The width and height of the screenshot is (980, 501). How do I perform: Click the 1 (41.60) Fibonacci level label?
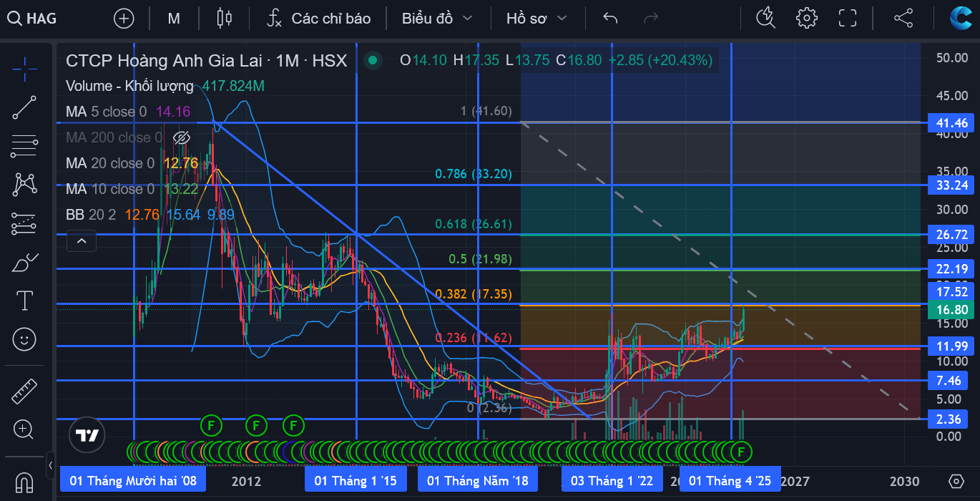pos(486,111)
